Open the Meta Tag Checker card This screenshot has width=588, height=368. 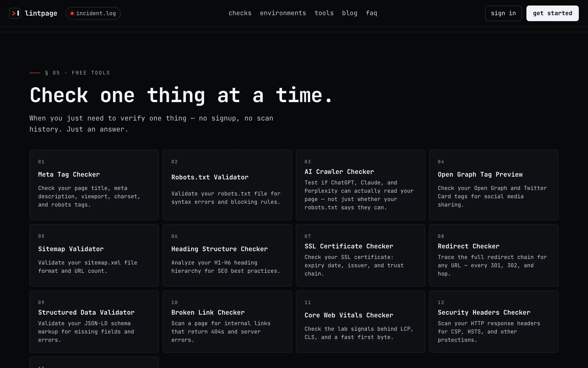coord(94,185)
